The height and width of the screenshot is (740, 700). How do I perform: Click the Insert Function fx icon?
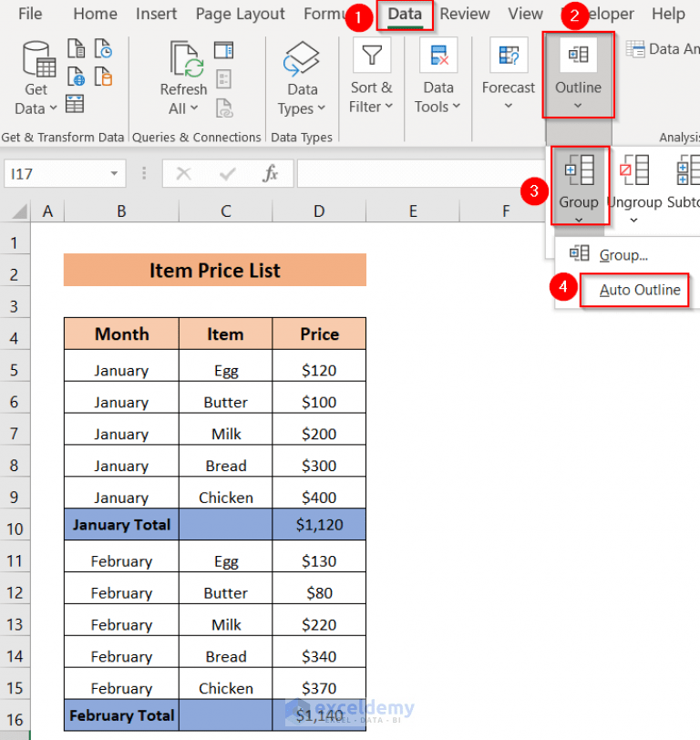click(x=270, y=174)
